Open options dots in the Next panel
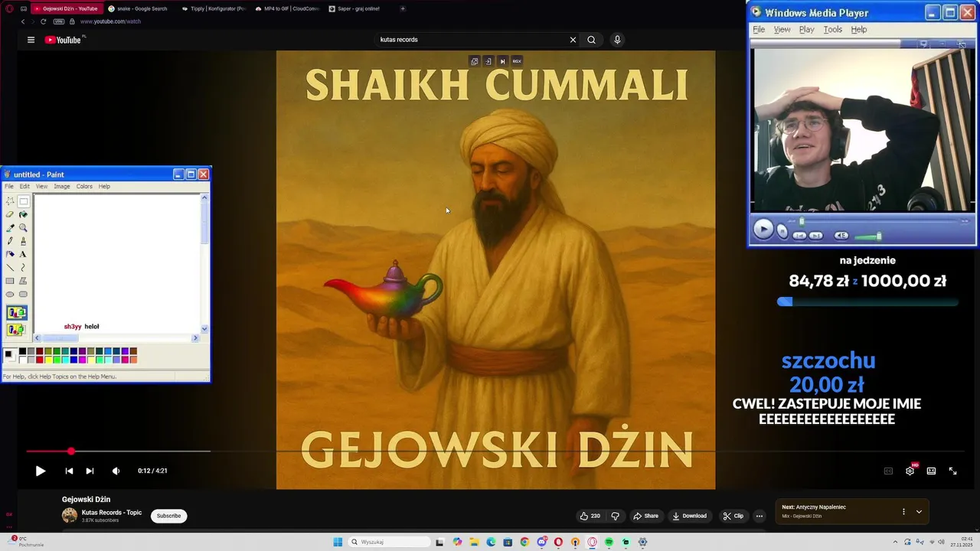The width and height of the screenshot is (980, 551). click(x=903, y=511)
